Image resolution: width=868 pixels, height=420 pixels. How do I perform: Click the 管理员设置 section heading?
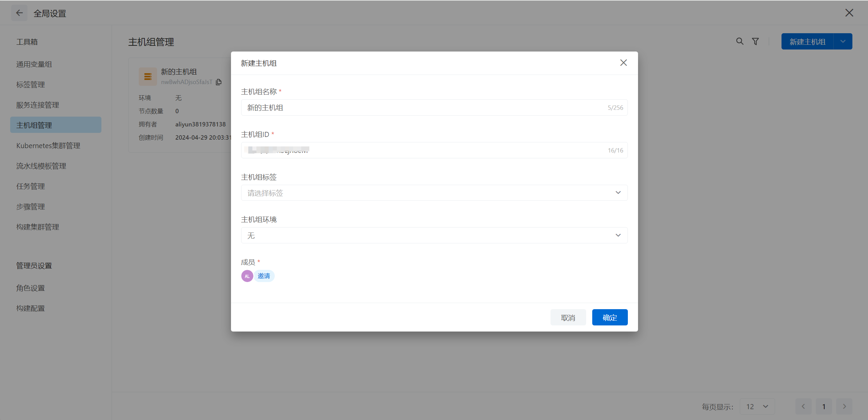34,265
